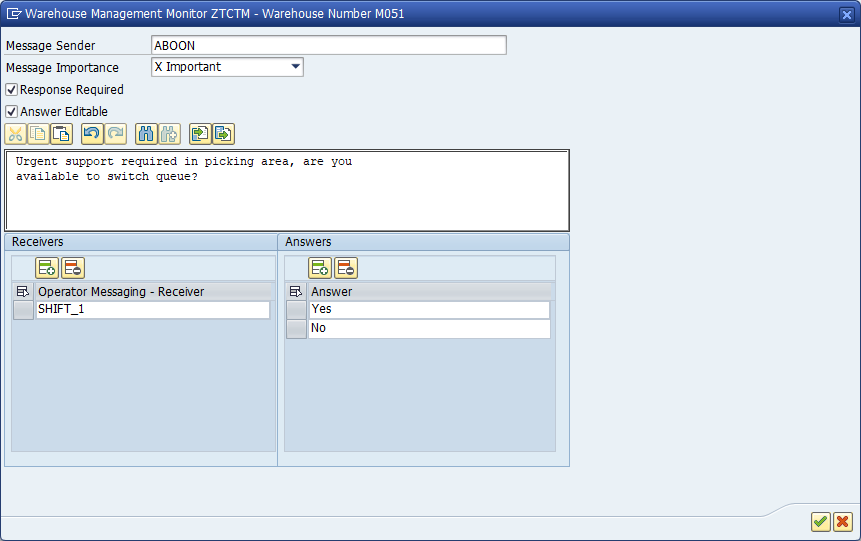The width and height of the screenshot is (861, 541).
Task: Click the No answer cell
Action: point(428,329)
